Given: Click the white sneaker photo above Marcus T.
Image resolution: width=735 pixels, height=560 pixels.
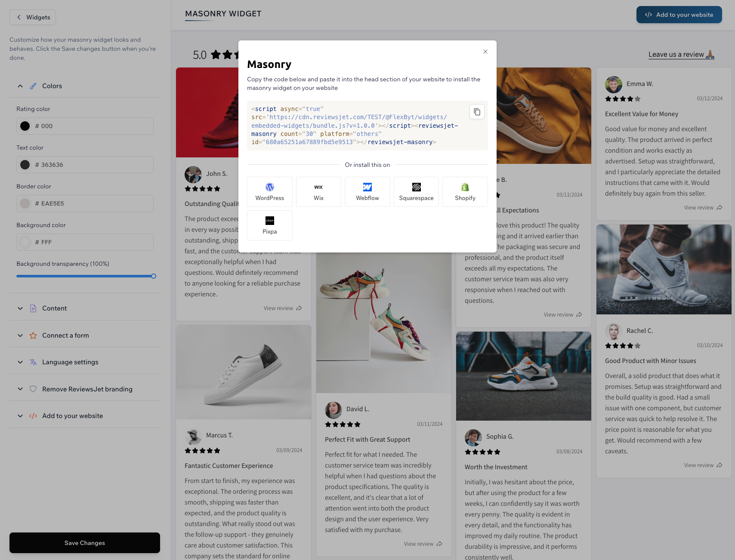Looking at the screenshot, I should point(244,372).
